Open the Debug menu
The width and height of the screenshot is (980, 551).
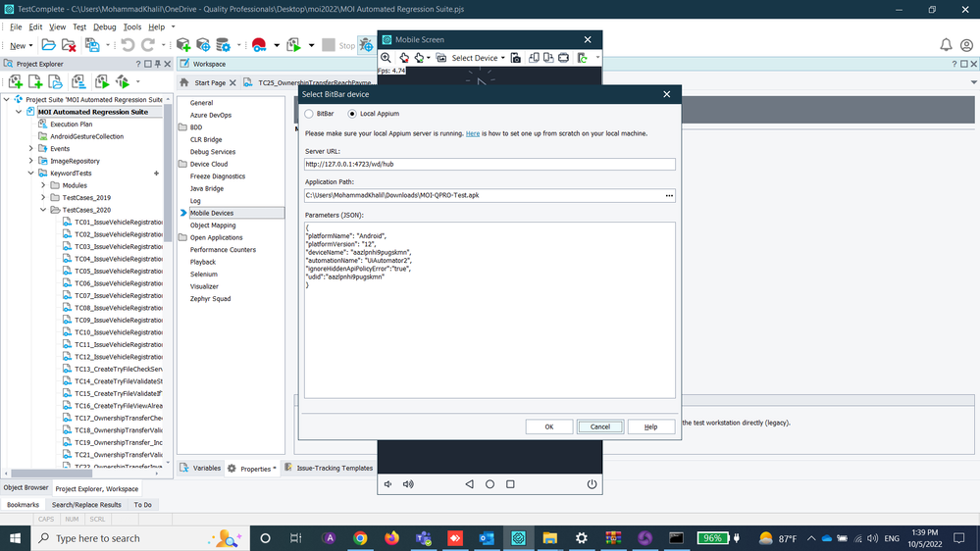[104, 27]
